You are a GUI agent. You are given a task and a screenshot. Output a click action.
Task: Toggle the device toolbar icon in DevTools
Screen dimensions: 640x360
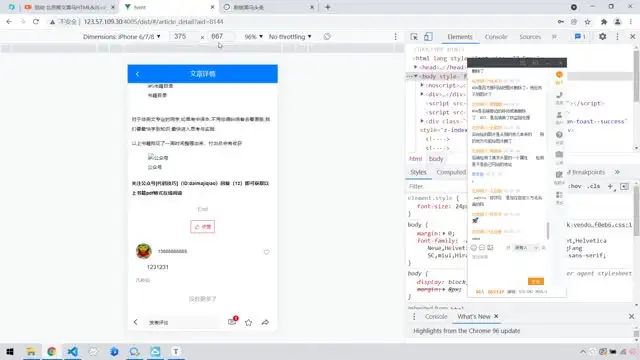tap(428, 37)
